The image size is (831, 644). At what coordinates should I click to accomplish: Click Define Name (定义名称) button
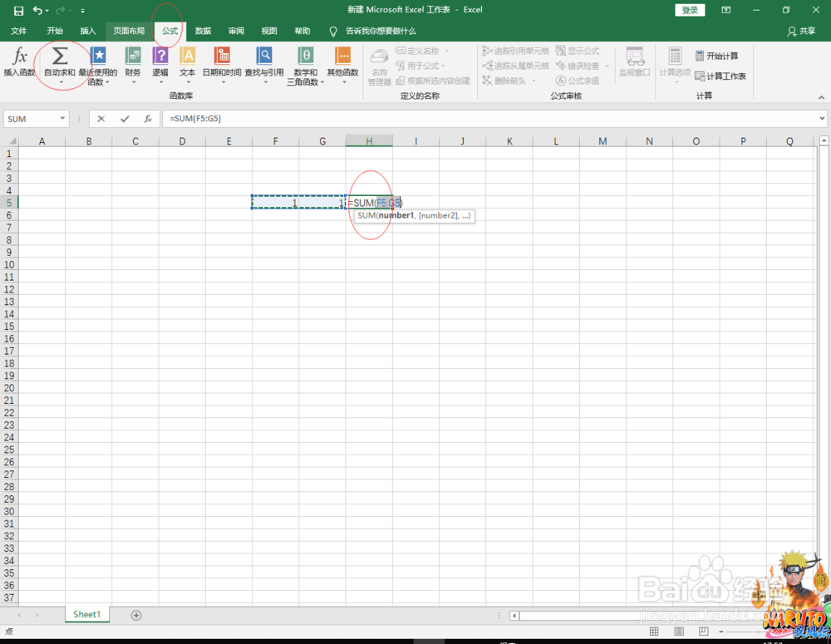418,51
